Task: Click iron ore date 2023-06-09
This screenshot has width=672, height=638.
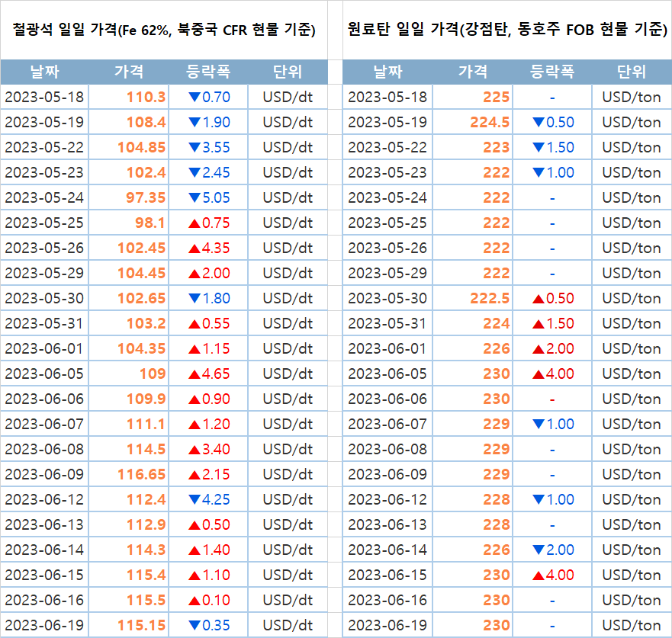Action: [x=44, y=474]
